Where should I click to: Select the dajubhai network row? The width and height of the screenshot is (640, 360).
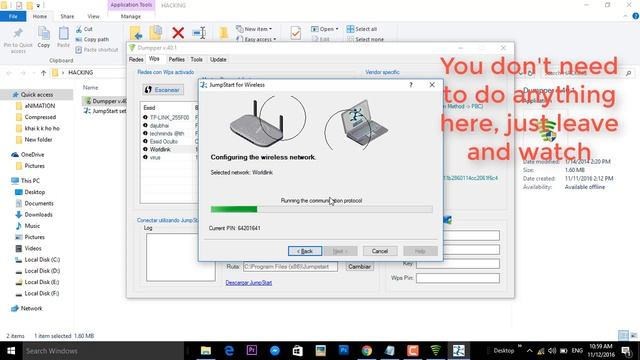click(x=169, y=125)
